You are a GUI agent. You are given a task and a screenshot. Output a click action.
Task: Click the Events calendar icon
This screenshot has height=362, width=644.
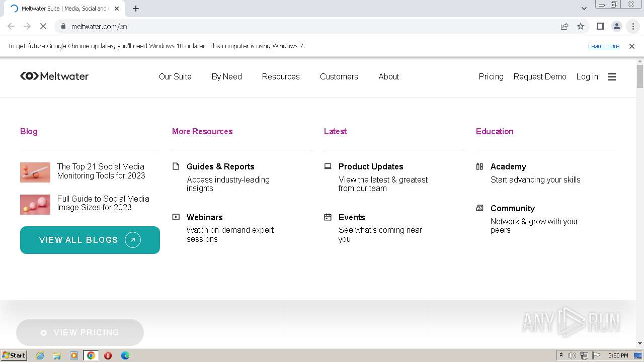point(328,217)
